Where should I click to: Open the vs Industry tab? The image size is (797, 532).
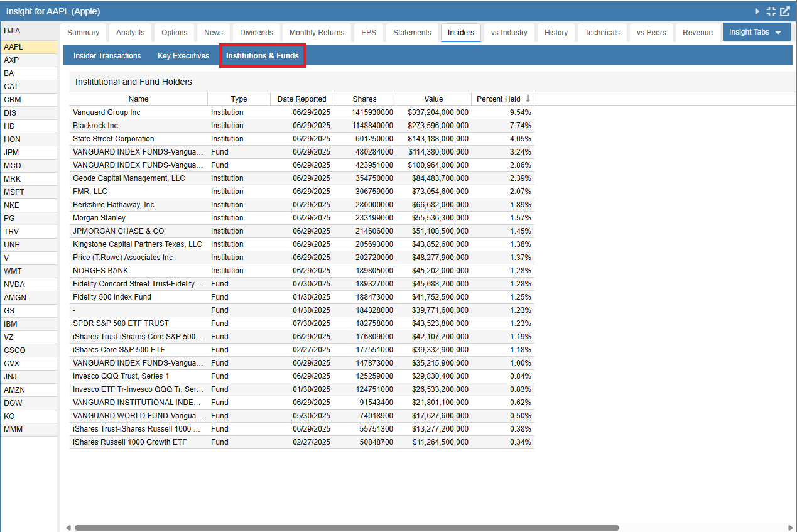509,33
